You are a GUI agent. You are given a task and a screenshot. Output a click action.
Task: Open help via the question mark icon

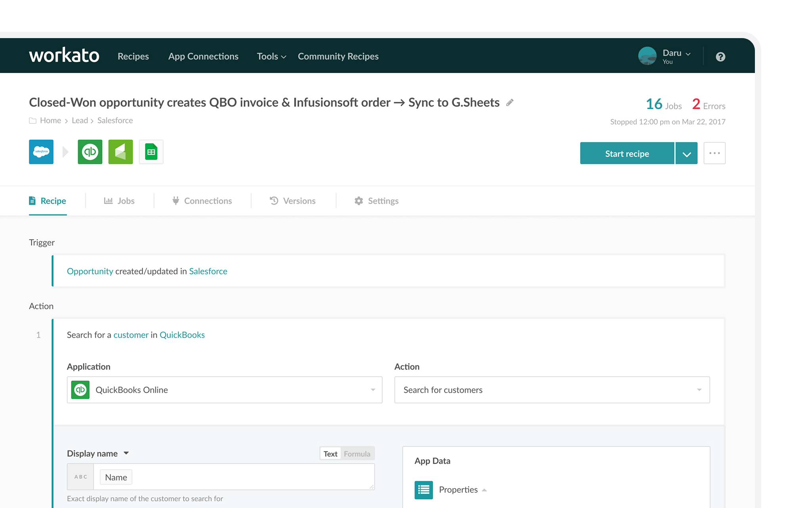click(x=720, y=57)
